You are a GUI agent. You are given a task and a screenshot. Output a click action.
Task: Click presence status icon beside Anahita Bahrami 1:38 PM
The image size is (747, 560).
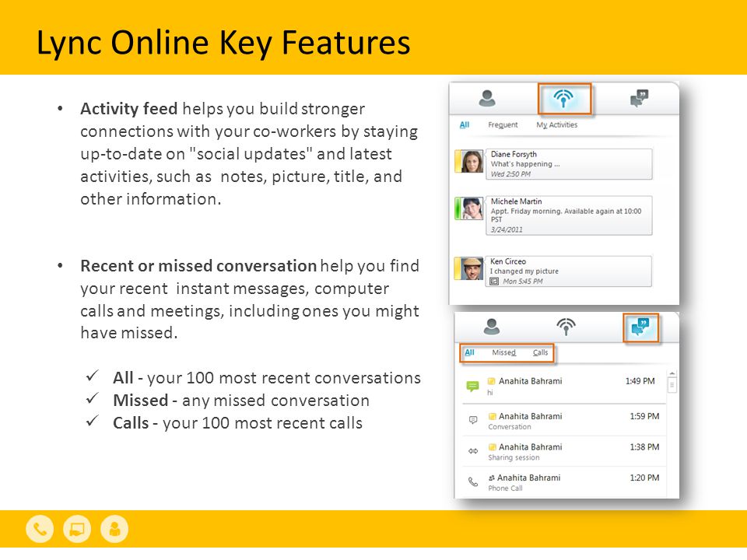[492, 447]
